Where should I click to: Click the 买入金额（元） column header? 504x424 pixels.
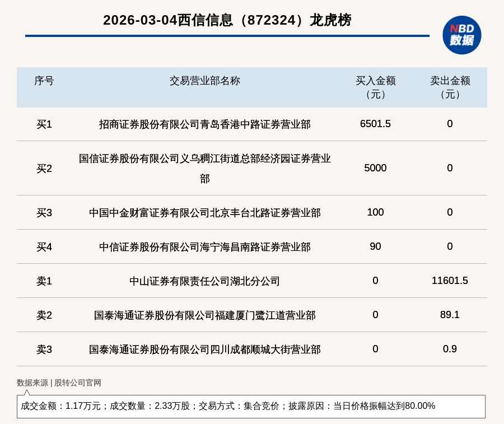[375, 87]
